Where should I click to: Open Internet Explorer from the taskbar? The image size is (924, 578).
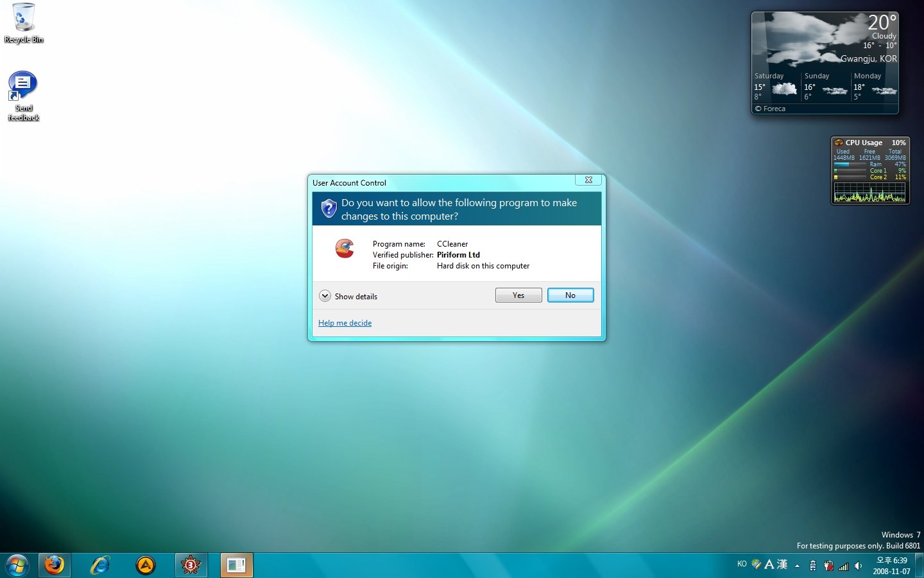point(100,565)
